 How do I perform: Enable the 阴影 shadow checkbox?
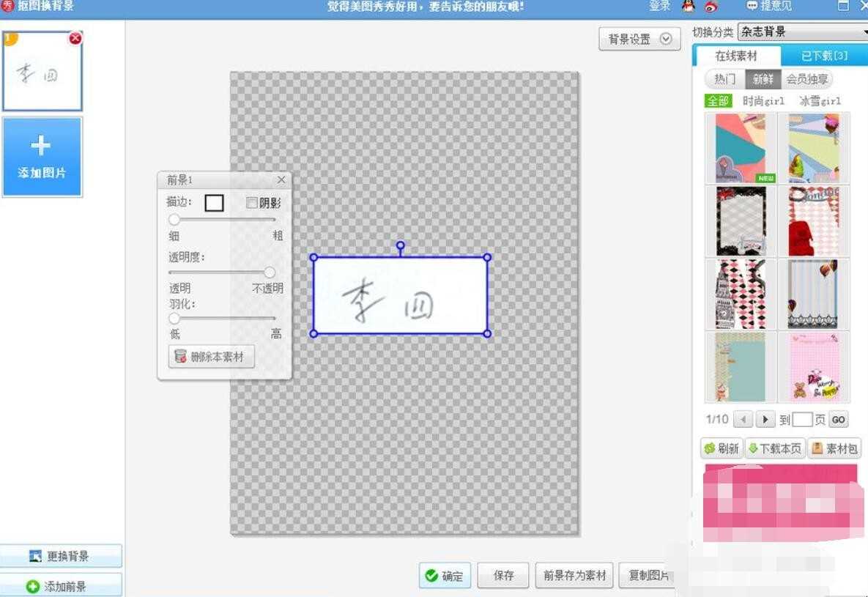(x=252, y=203)
